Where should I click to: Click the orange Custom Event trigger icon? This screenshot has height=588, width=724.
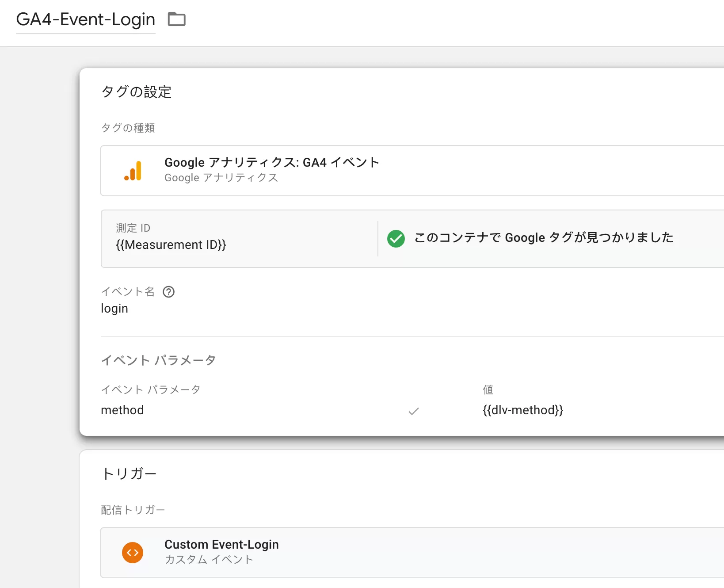point(133,553)
